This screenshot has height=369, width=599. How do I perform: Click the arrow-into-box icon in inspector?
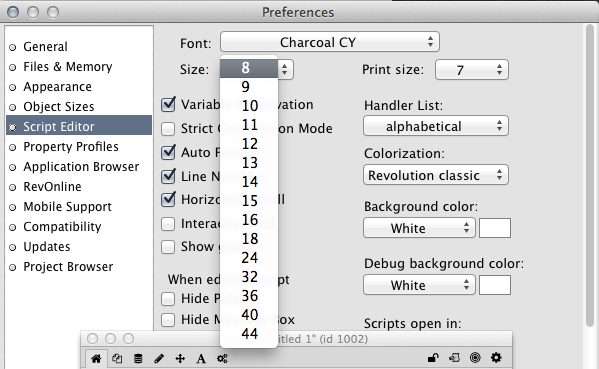(454, 358)
